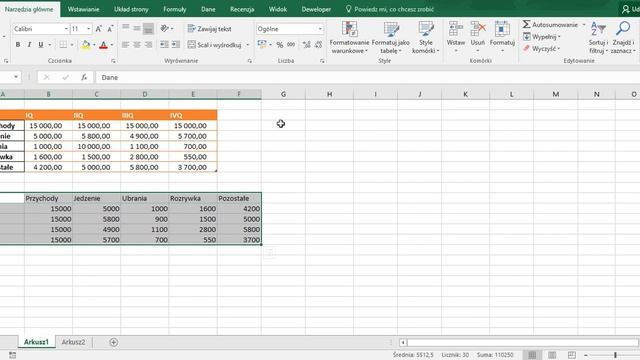Click Autosumowanie
This screenshot has height=360, width=640.
pos(551,24)
